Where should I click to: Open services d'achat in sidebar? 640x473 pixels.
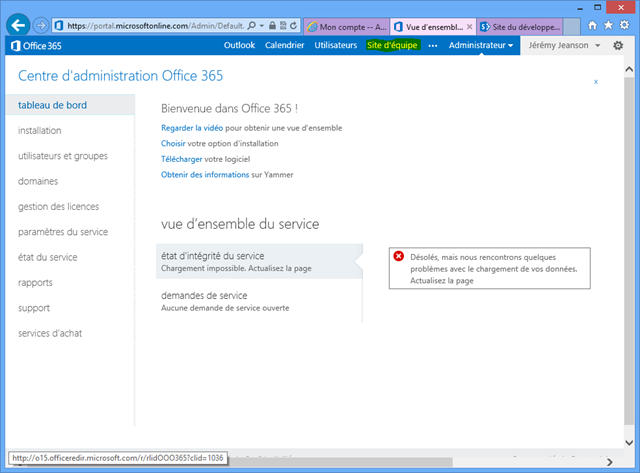coord(50,333)
